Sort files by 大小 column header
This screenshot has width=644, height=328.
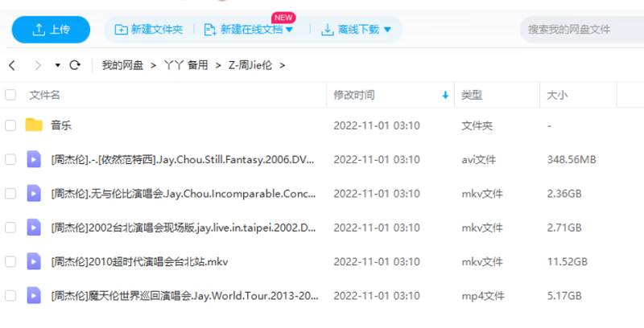pos(557,95)
